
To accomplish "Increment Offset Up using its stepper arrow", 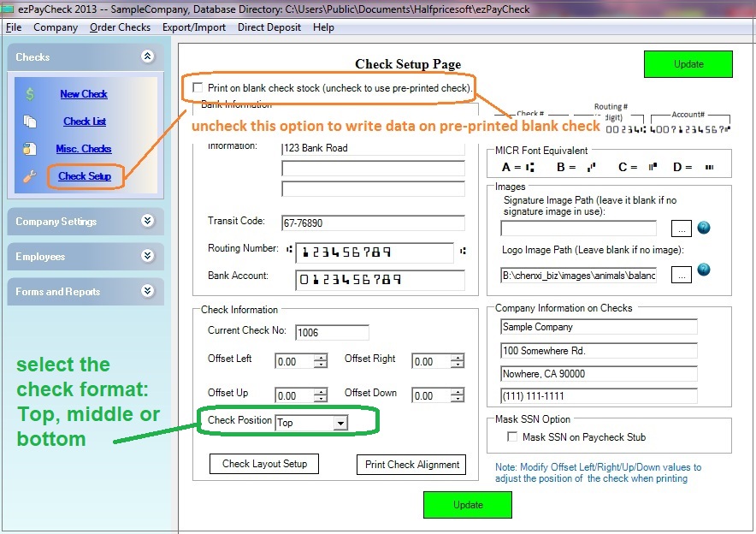I will tap(321, 391).
